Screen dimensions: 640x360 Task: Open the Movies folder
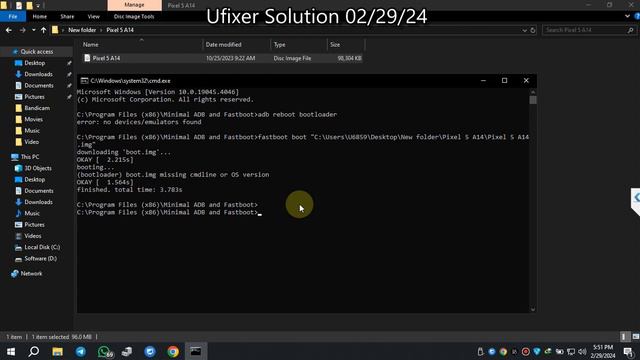pos(33,120)
